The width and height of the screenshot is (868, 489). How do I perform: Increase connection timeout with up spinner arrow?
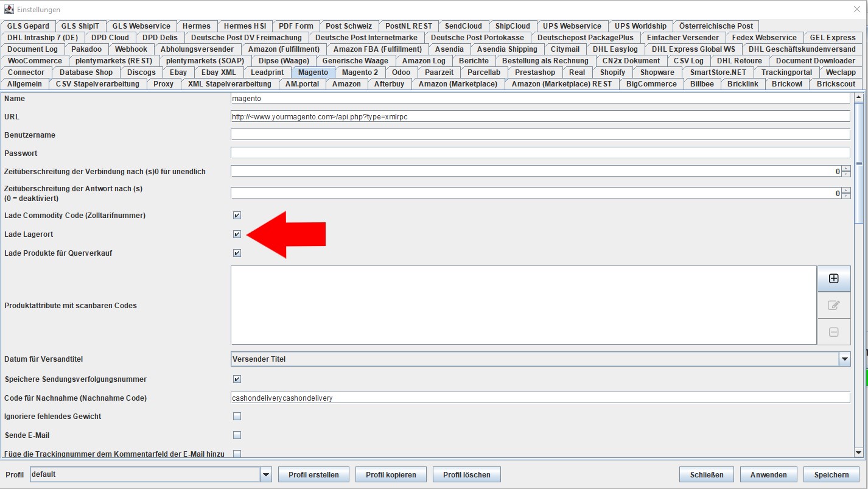click(846, 169)
